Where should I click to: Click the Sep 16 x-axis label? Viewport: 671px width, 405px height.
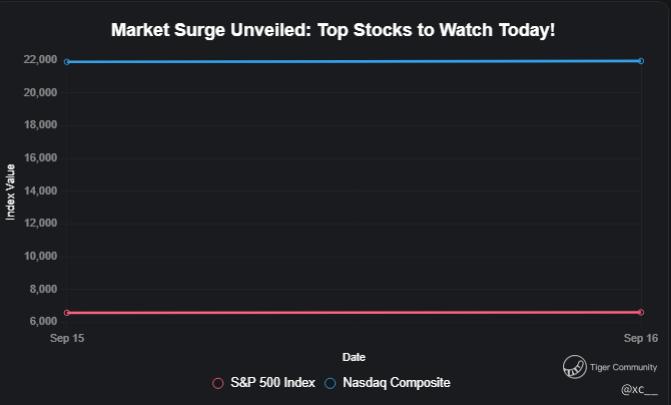(x=640, y=339)
